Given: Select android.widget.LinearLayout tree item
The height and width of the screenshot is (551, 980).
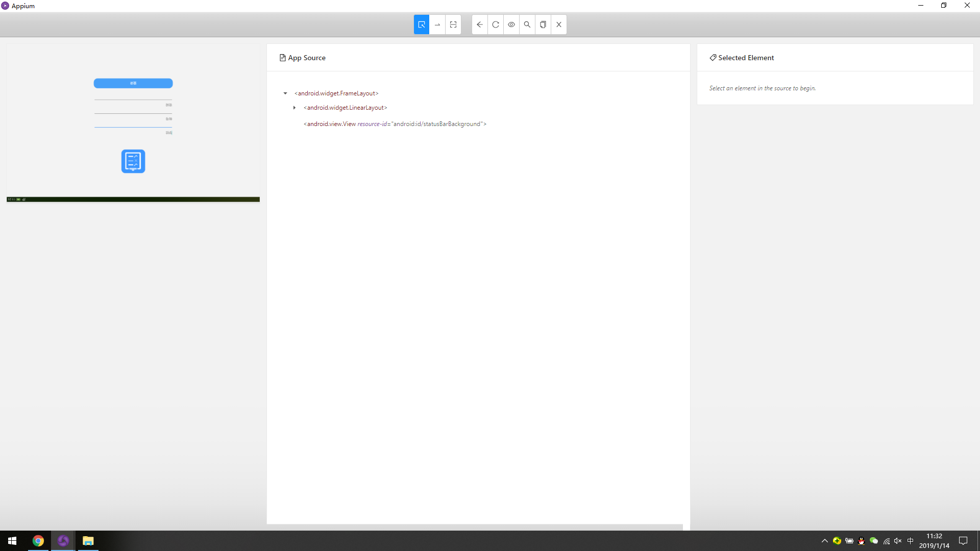Looking at the screenshot, I should (346, 108).
